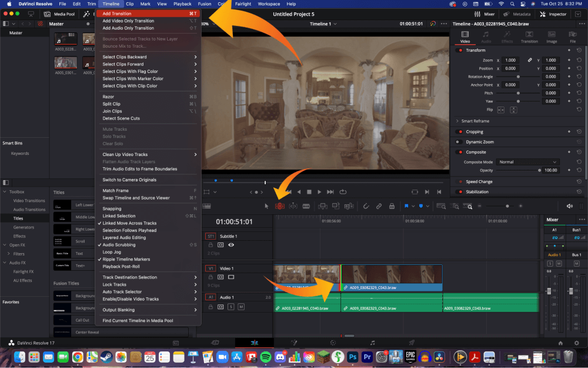Collapse the Toolbox section in the sidebar
The width and height of the screenshot is (588, 368).
click(x=5, y=192)
